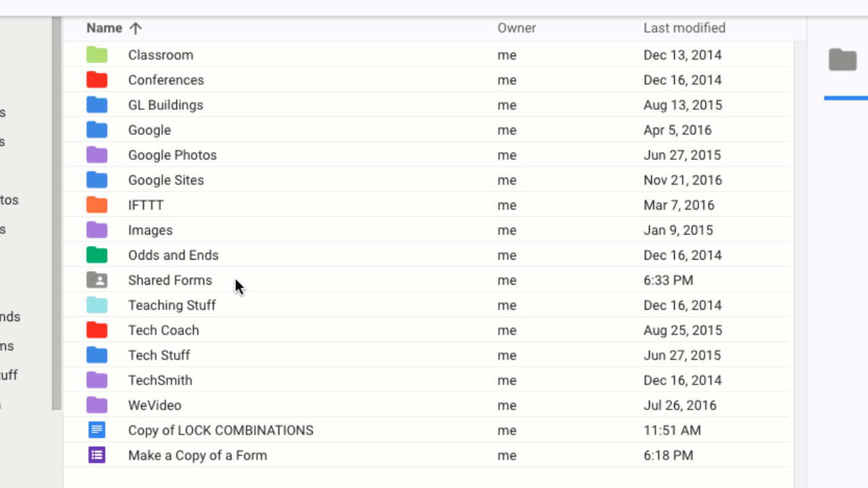Select the WeVideo folder icon

click(x=97, y=406)
